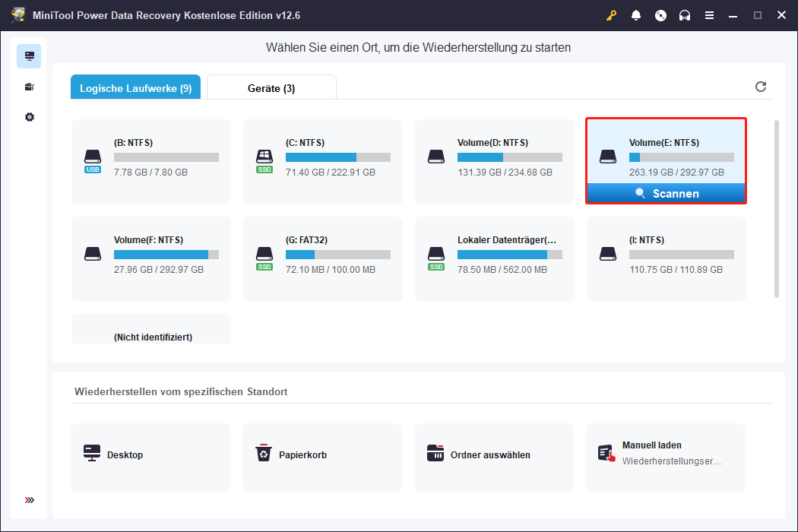798x532 pixels.
Task: Click the usage bar of B: NTFS
Action: pos(166,157)
